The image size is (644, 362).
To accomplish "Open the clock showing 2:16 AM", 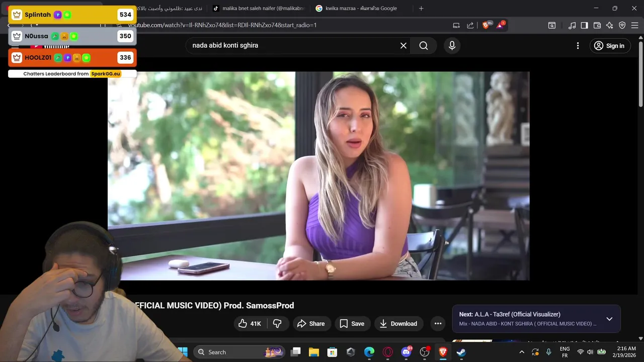I will [x=624, y=352].
